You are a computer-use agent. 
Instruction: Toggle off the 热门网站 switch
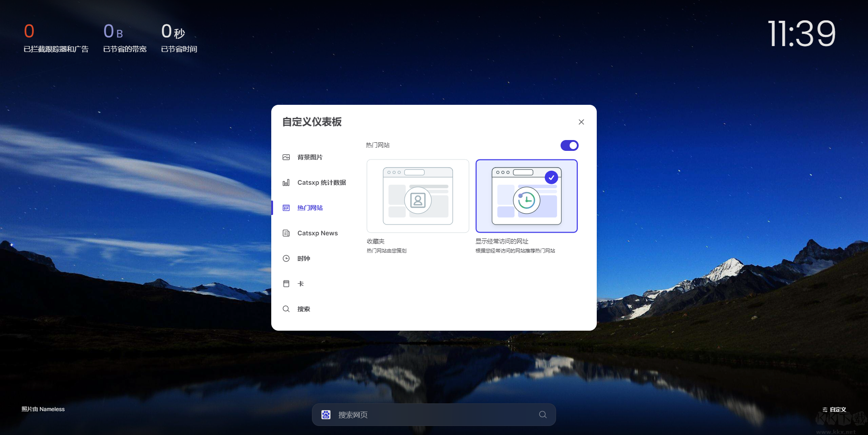pos(570,145)
